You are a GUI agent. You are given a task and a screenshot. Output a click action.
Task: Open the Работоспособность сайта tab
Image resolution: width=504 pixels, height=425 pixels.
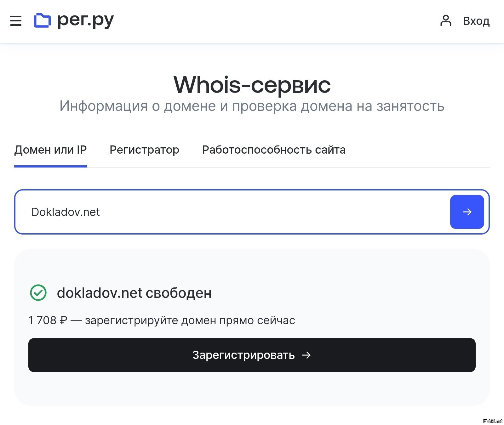pos(274,150)
